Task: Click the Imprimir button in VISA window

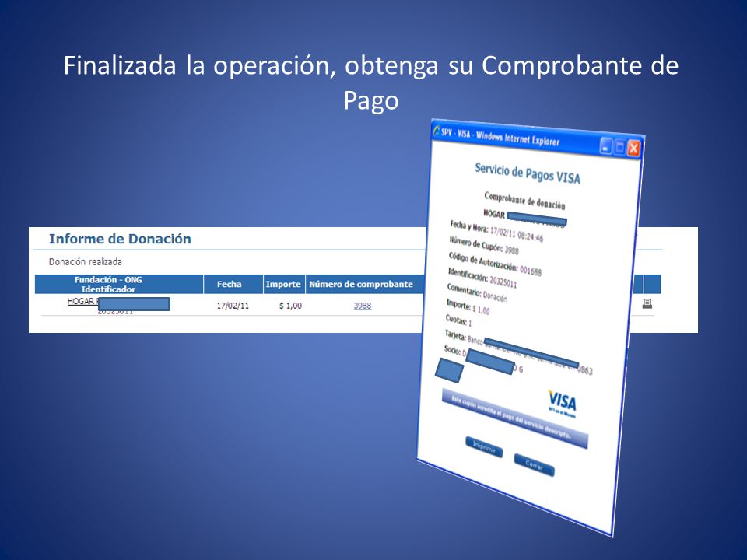Action: pyautogui.click(x=484, y=446)
